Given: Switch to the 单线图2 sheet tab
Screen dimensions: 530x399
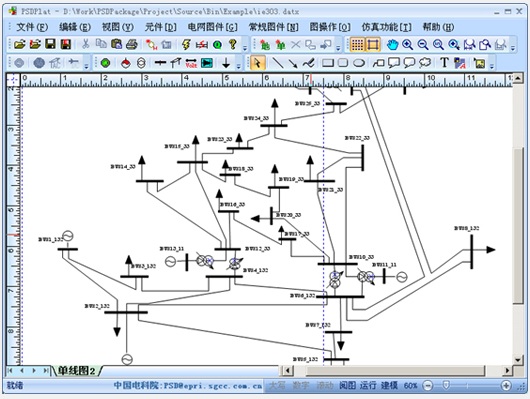Looking at the screenshot, I should (x=76, y=371).
